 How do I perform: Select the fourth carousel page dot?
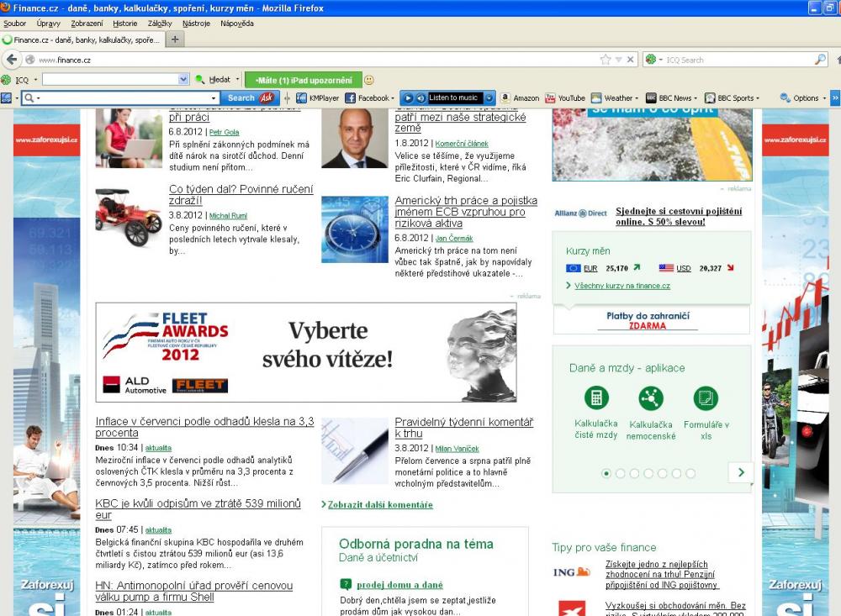[x=648, y=473]
